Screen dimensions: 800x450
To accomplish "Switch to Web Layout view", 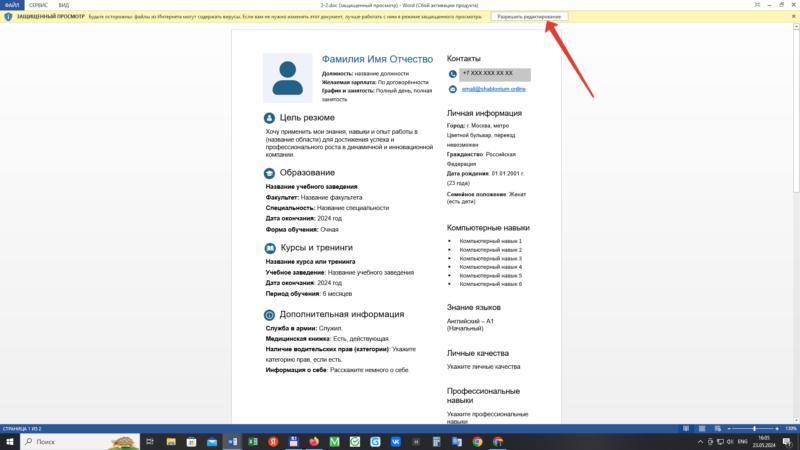I will [x=717, y=429].
